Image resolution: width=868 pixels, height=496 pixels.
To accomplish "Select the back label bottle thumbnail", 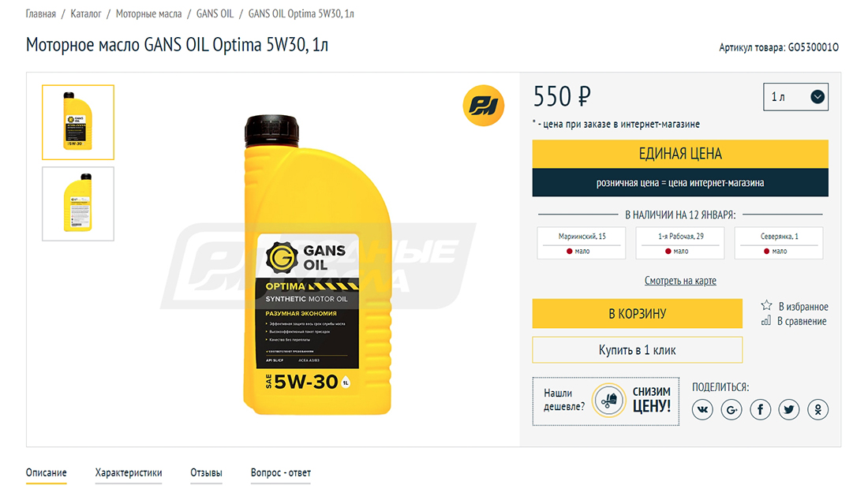I will (78, 204).
